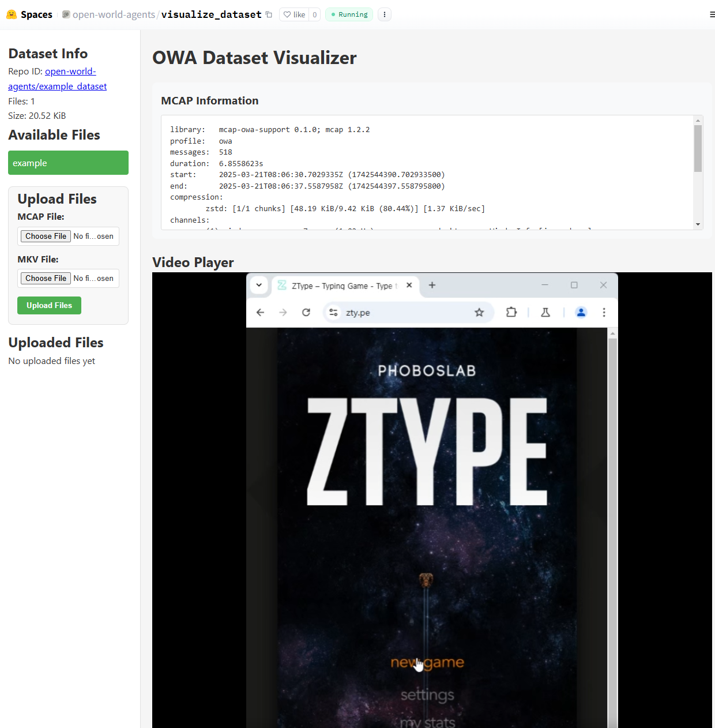Click my stats in the ZType menu
This screenshot has height=728, width=715.
427,722
